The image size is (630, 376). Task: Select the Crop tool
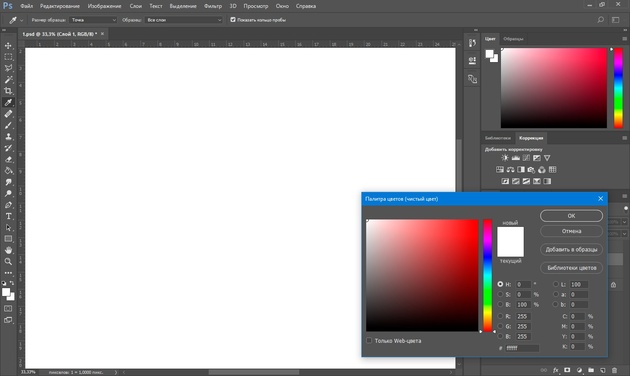[8, 91]
